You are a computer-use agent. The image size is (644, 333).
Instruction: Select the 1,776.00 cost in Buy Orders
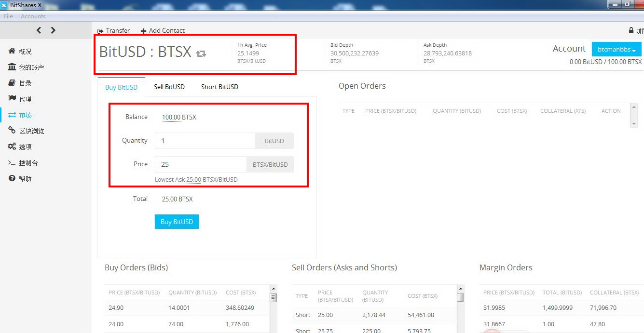237,324
